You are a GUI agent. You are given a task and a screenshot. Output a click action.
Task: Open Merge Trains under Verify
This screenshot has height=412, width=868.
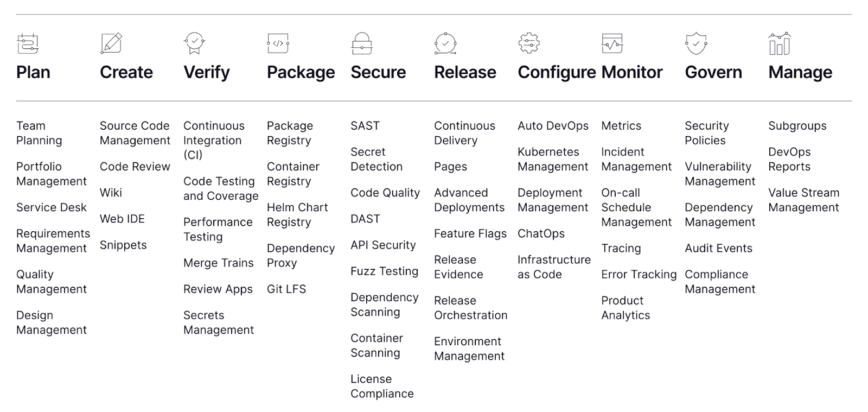(x=218, y=263)
